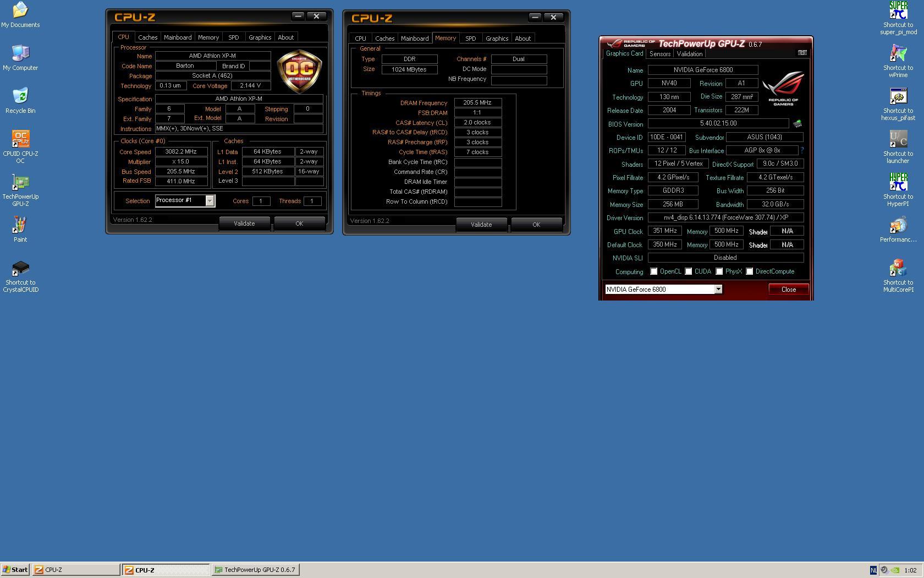Image resolution: width=924 pixels, height=578 pixels.
Task: Open Recycle Bin desktop icon
Action: (20, 100)
